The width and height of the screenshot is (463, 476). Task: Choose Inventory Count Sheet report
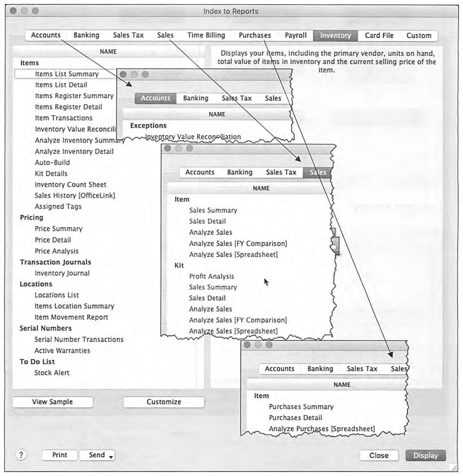[70, 184]
